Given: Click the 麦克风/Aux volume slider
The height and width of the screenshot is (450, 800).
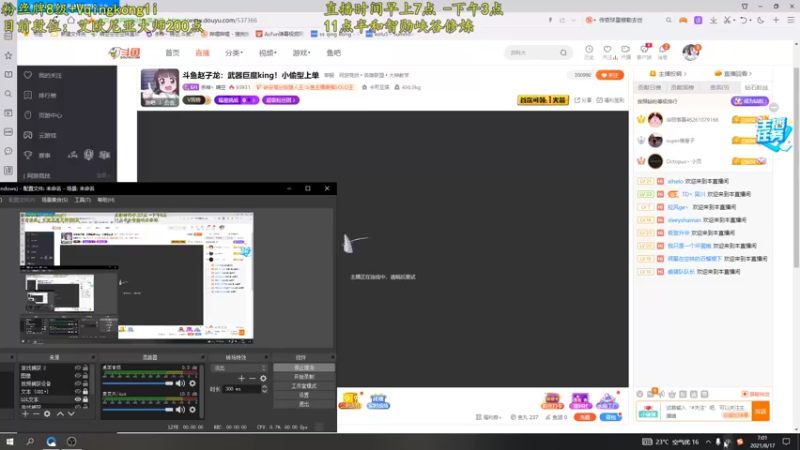Looking at the screenshot, I should pyautogui.click(x=138, y=409).
